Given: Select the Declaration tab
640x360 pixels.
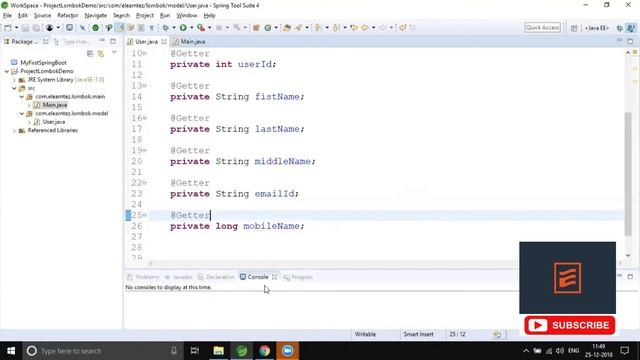Looking at the screenshot, I should 216,277.
